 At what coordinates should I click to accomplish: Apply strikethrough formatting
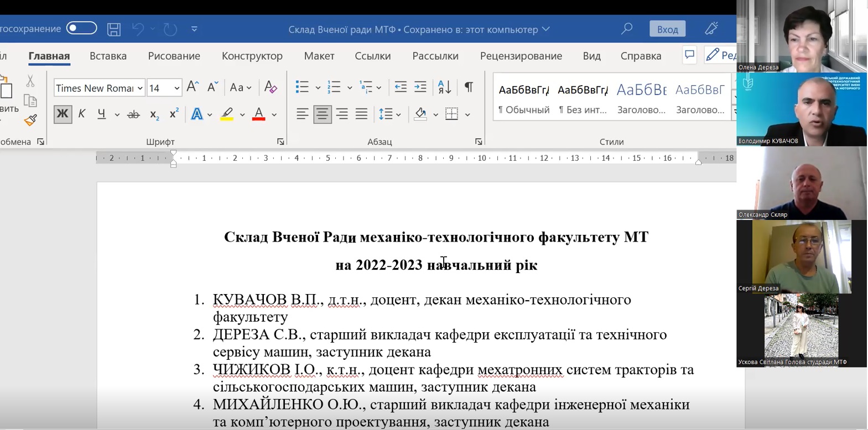click(x=133, y=115)
